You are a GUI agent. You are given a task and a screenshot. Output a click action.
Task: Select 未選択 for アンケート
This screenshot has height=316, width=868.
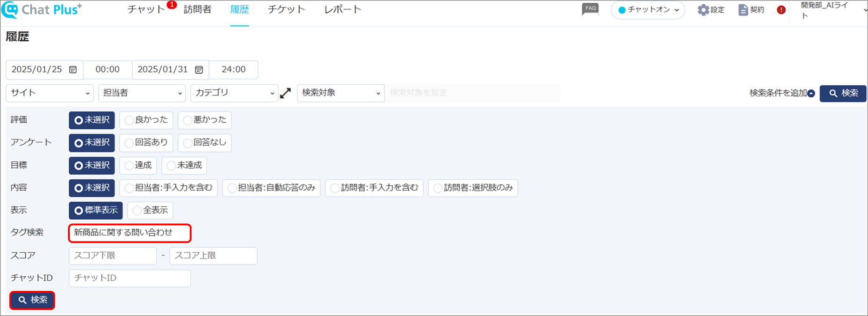(x=92, y=143)
